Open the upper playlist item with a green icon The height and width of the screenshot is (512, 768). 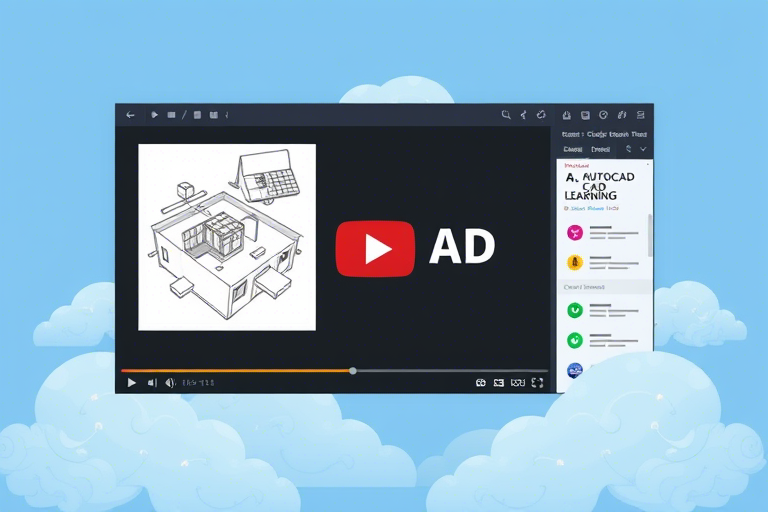tap(603, 310)
